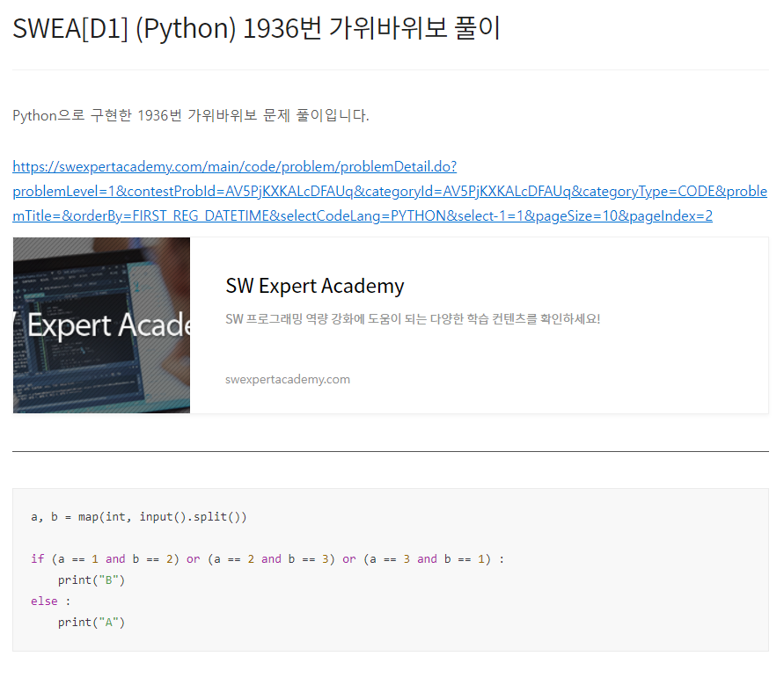Image resolution: width=784 pixels, height=678 pixels.
Task: Click the post title SWEA[D1] (Python) 1936번
Action: click(x=256, y=28)
